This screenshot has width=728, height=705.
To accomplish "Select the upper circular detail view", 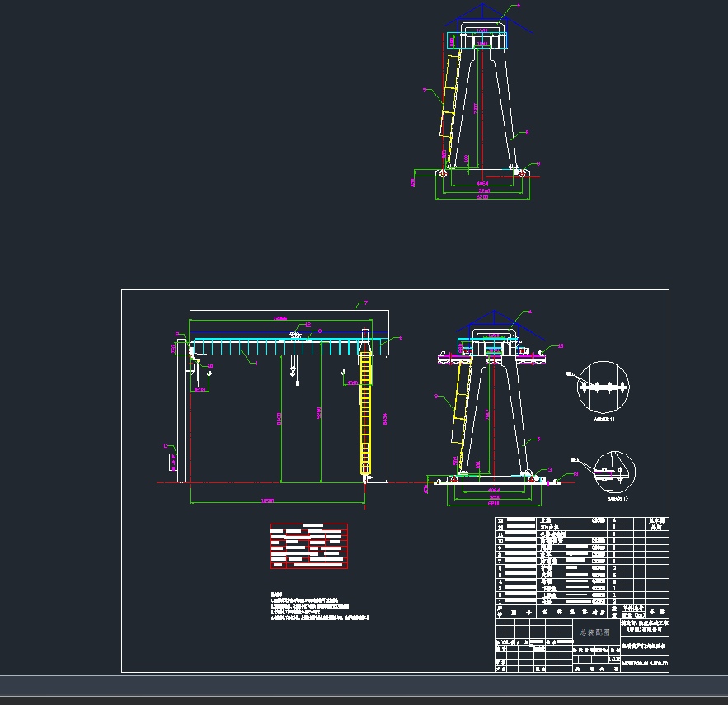I will click(604, 386).
